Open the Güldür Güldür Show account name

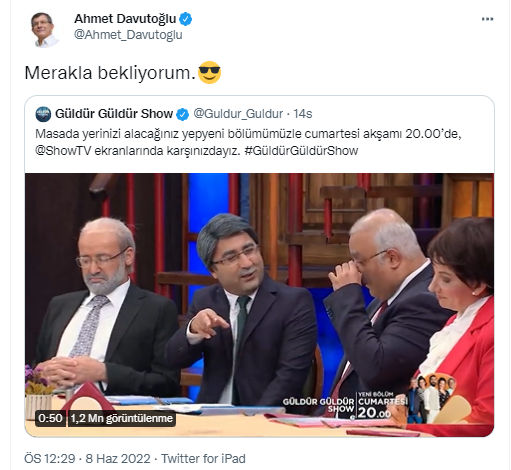[114, 114]
